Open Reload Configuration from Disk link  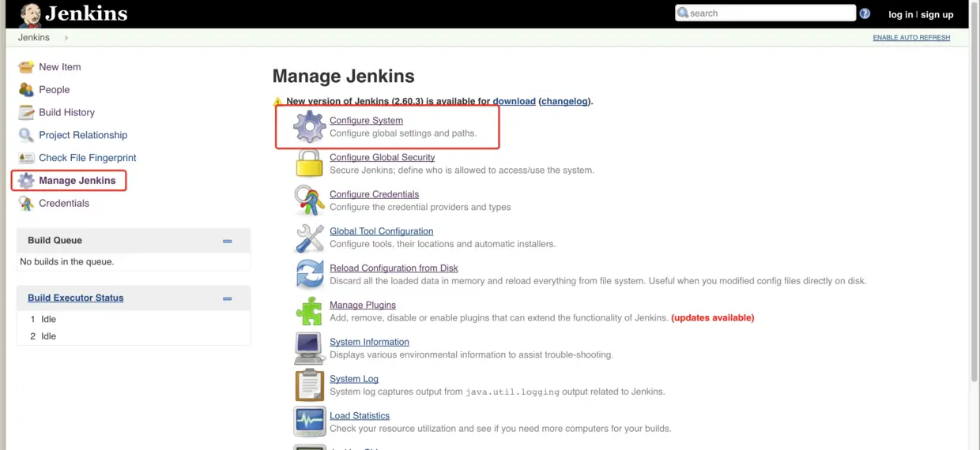click(x=394, y=268)
